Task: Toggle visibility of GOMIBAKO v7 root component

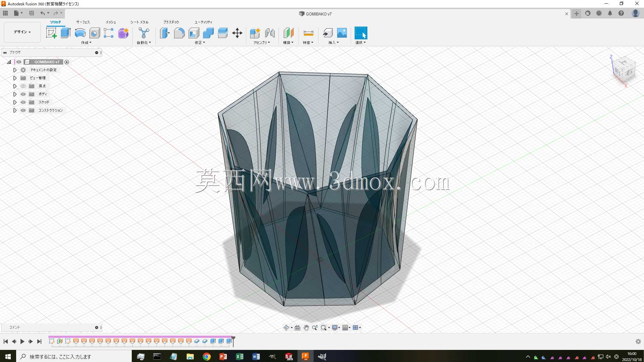Action: click(19, 62)
